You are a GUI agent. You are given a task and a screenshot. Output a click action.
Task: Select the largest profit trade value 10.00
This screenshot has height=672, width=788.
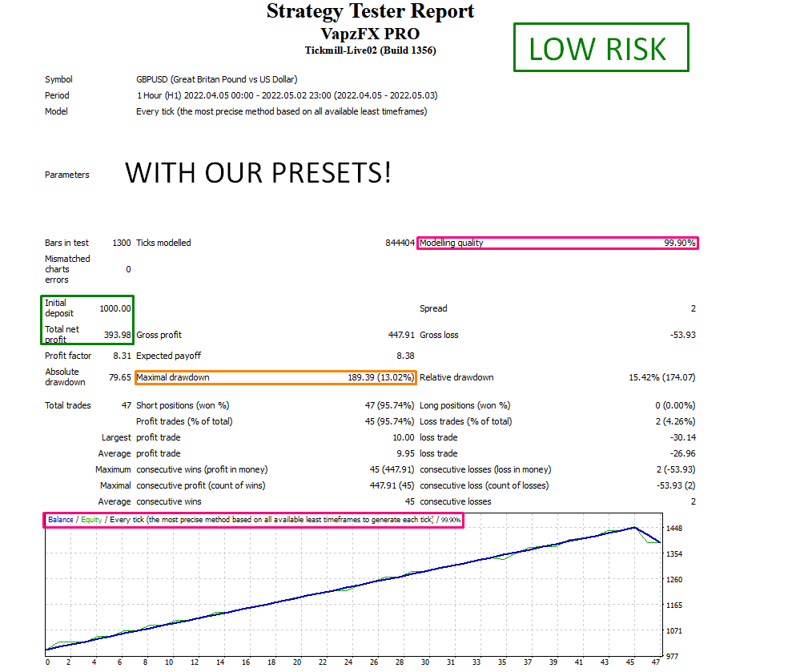[x=404, y=438]
